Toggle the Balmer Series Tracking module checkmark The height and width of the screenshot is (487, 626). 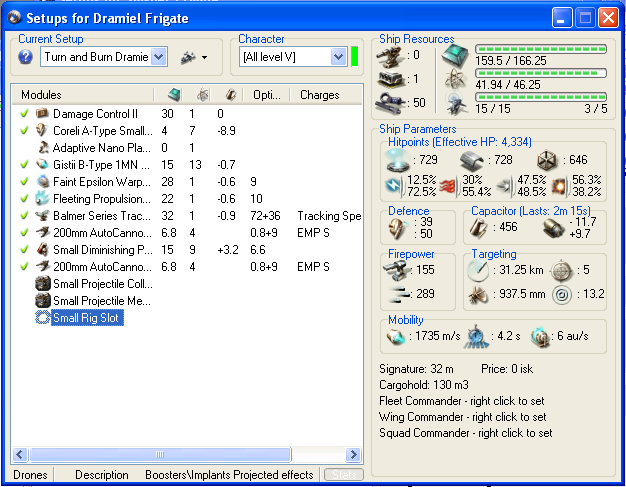24,216
